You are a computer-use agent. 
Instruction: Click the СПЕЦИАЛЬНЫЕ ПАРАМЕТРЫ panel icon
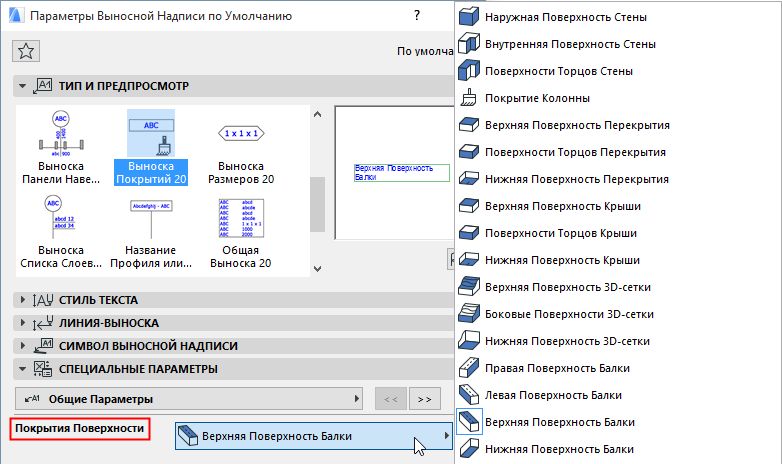pyautogui.click(x=42, y=369)
